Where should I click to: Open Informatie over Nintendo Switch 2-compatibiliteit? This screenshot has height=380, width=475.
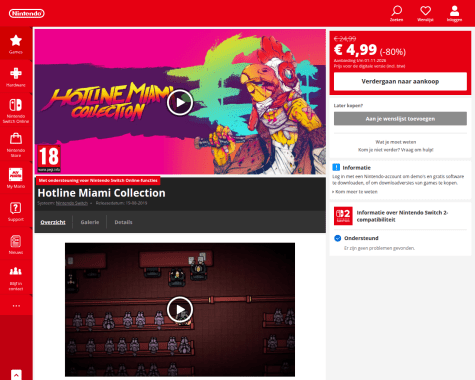pos(402,216)
